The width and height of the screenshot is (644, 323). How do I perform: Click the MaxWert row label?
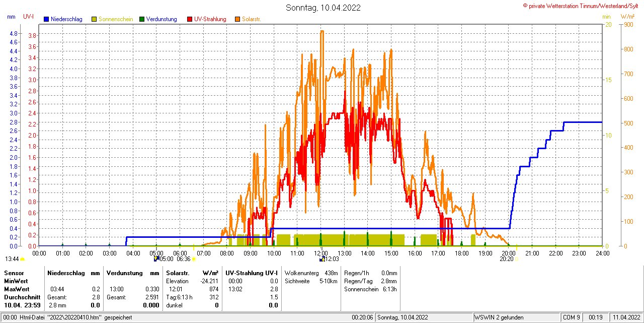tap(17, 289)
